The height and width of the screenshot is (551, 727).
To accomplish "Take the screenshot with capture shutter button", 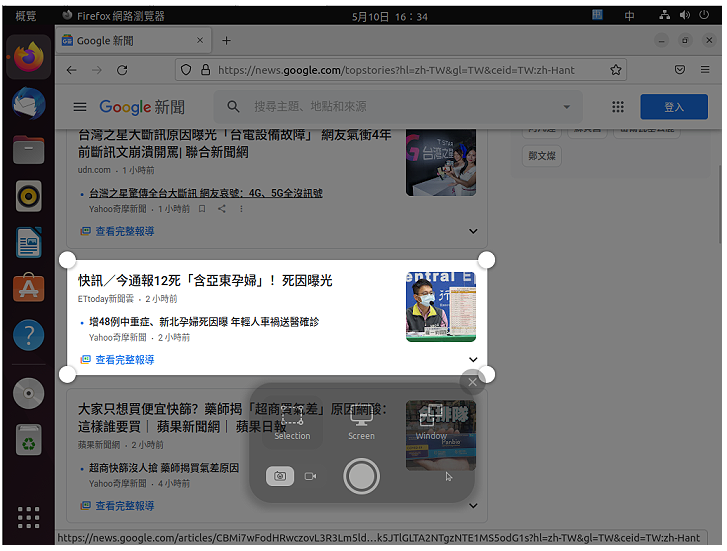I will click(361, 476).
